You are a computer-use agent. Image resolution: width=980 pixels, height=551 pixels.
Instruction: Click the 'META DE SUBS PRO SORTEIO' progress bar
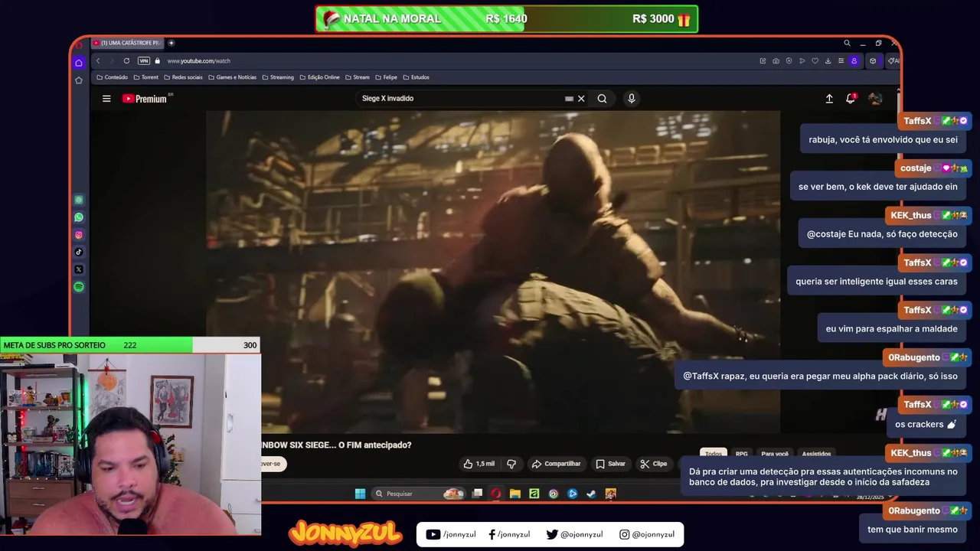[130, 345]
